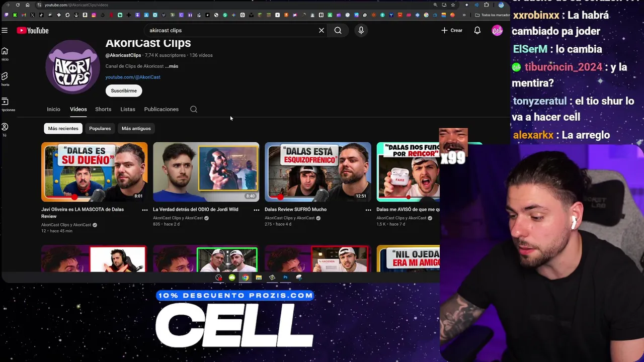Go to Inicio in the left sidebar

(x=5, y=54)
